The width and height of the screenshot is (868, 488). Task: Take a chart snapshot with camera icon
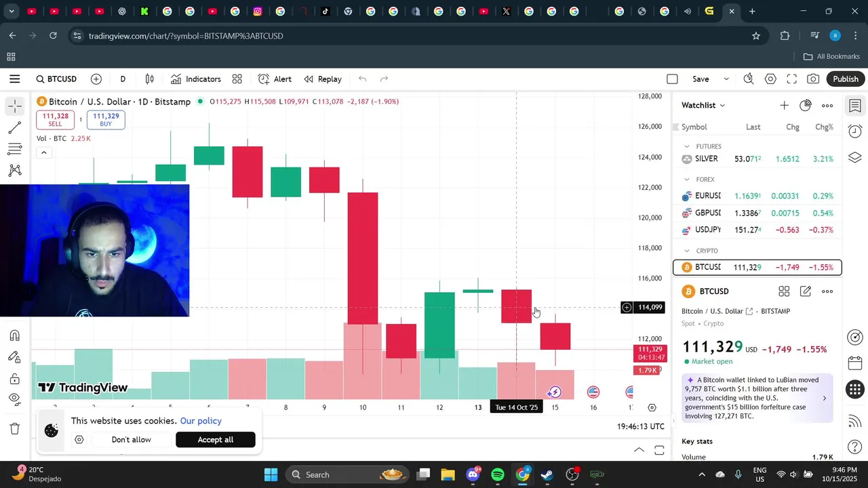click(x=813, y=79)
